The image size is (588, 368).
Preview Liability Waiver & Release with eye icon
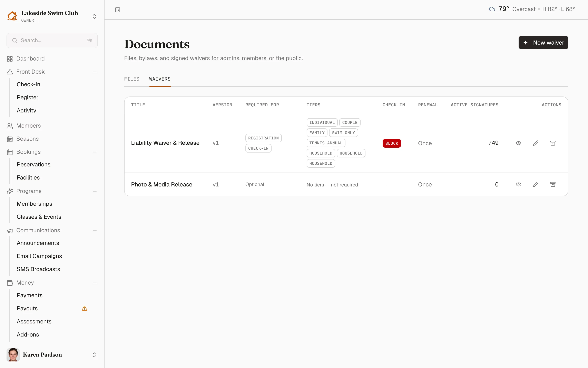(x=519, y=143)
